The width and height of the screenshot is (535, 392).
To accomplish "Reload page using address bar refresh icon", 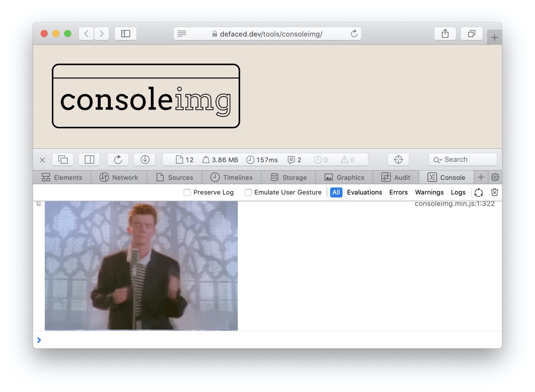I will 354,34.
